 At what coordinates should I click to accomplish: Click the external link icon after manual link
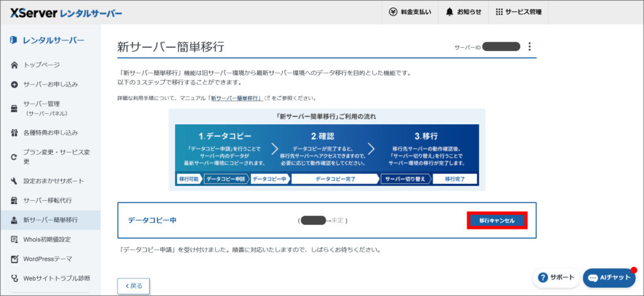(267, 98)
